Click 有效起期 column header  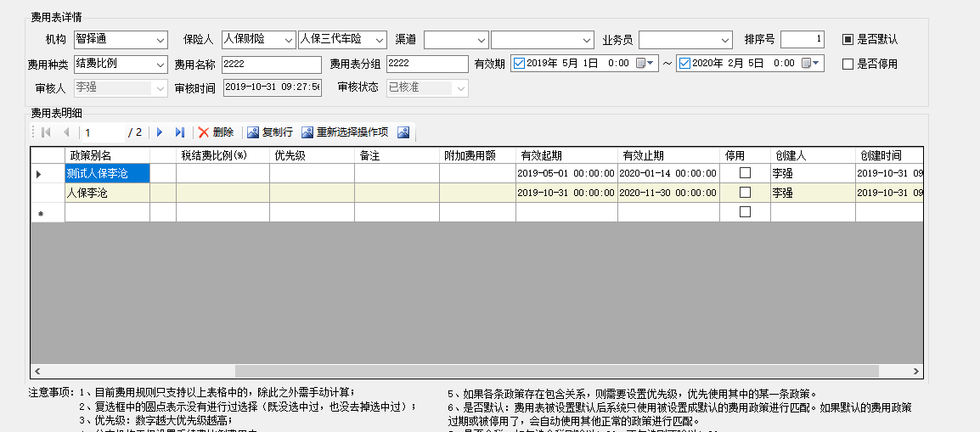567,155
